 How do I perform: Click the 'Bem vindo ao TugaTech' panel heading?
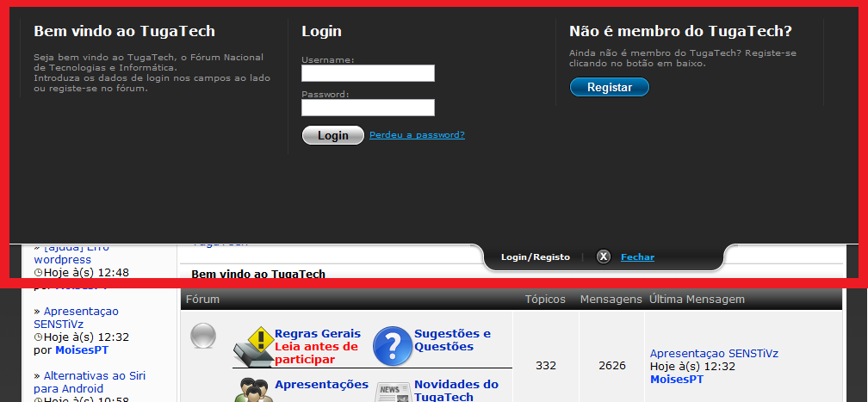click(125, 31)
